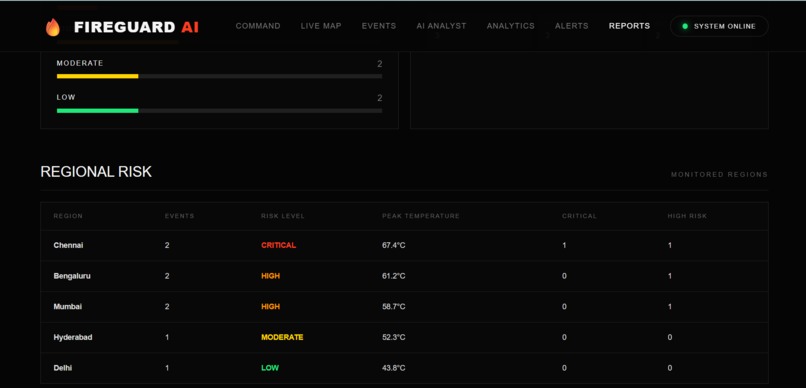The image size is (806, 388).
Task: Open the COMMAND nav tab
Action: click(x=258, y=26)
